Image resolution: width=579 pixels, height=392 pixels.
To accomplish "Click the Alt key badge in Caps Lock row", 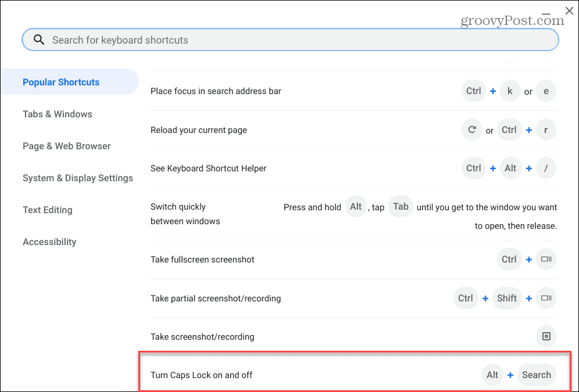I will click(x=492, y=375).
